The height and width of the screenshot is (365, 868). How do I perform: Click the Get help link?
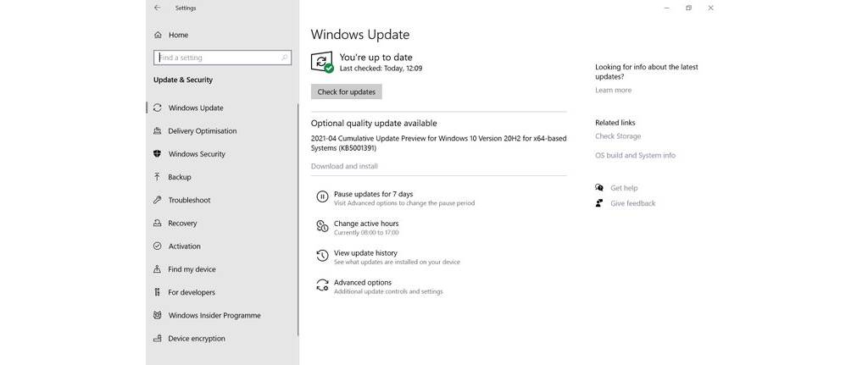(624, 188)
